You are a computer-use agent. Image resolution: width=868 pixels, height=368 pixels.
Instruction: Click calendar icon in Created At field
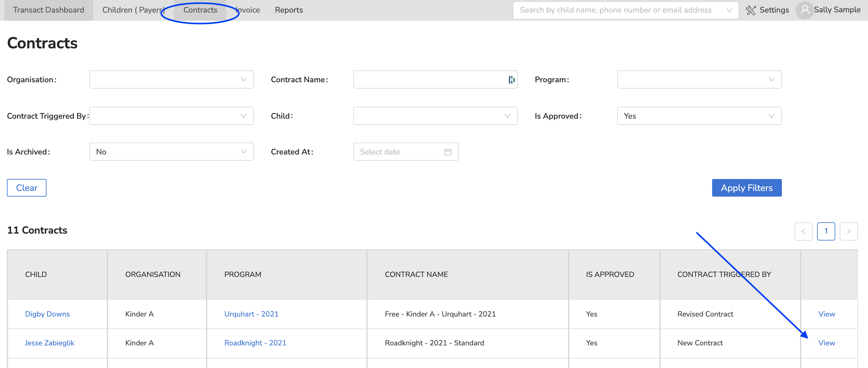[x=448, y=152]
